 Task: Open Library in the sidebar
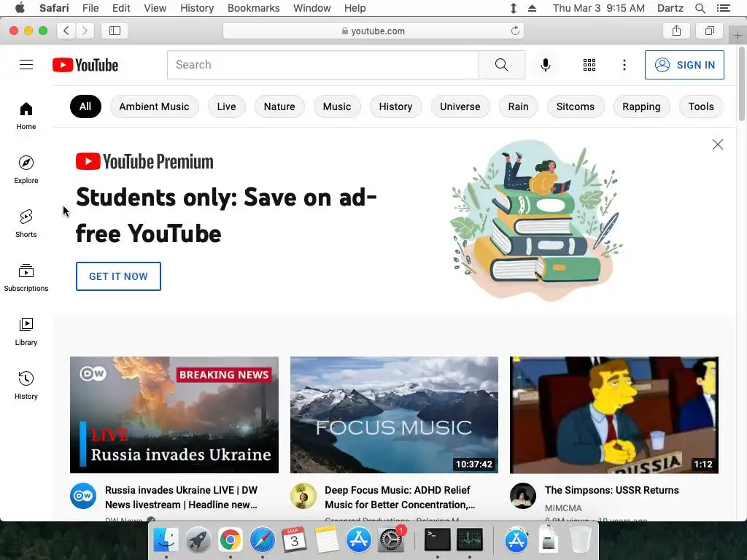[26, 332]
